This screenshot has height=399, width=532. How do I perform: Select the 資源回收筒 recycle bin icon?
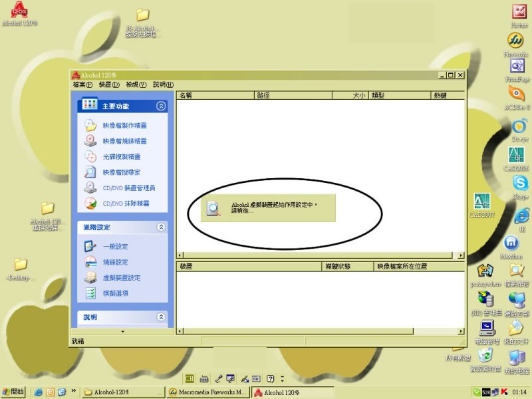click(x=485, y=360)
